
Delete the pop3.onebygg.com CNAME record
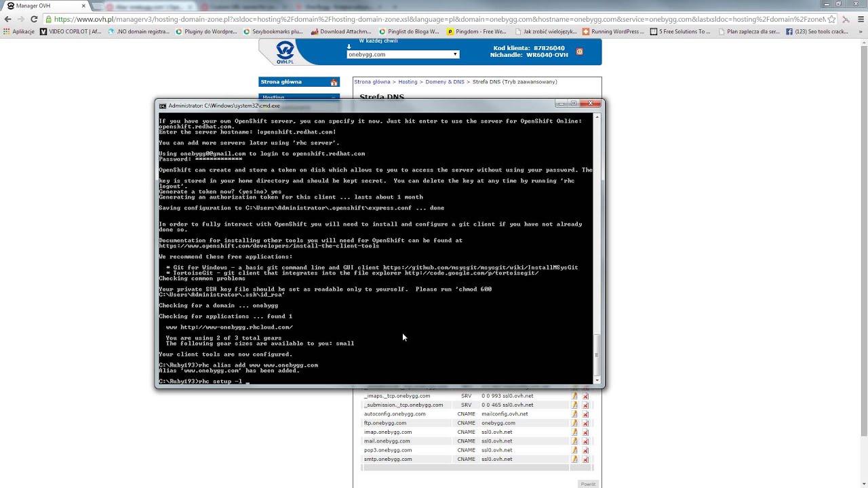coord(585,450)
